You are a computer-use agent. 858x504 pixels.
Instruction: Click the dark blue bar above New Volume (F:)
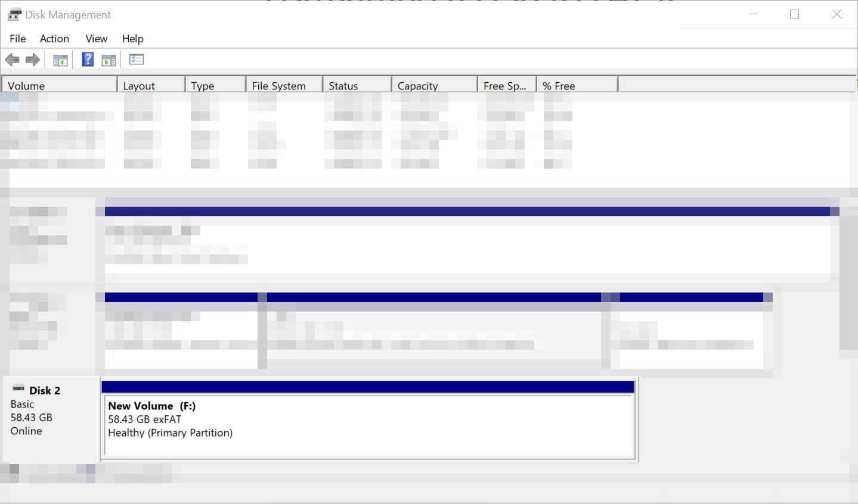point(368,387)
